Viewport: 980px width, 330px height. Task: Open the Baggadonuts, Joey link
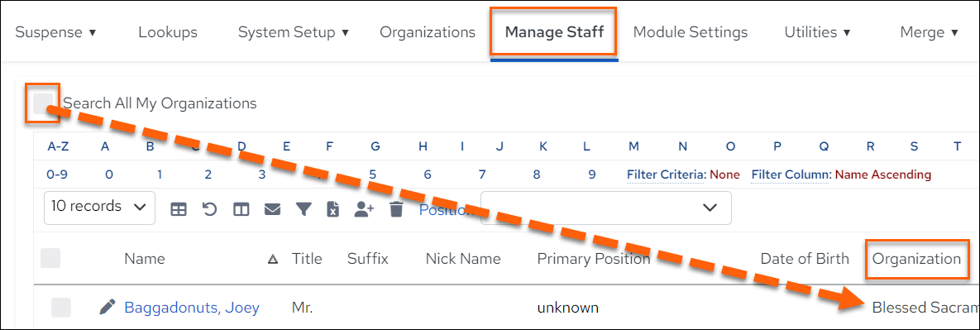click(192, 308)
